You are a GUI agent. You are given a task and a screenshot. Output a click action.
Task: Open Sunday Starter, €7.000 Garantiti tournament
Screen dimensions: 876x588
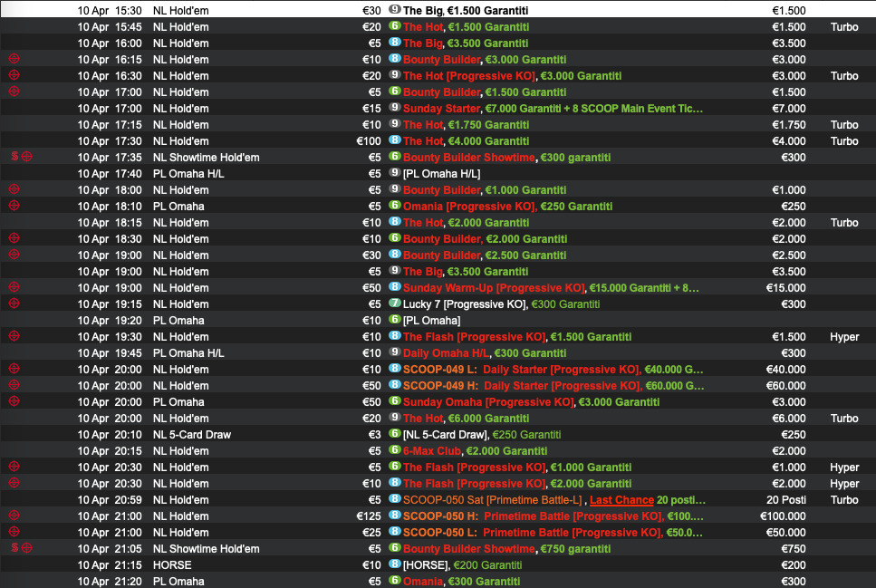click(x=554, y=109)
